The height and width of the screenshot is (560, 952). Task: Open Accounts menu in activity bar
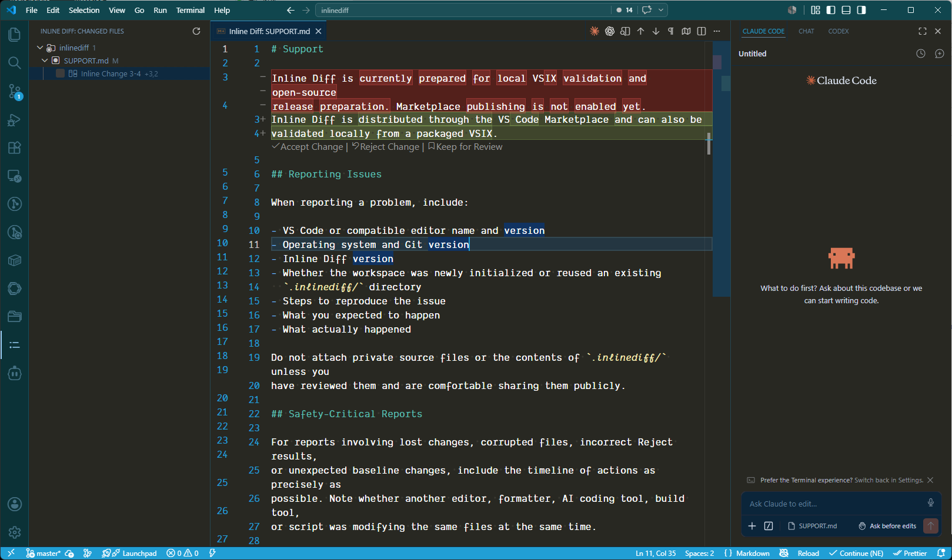(x=15, y=504)
